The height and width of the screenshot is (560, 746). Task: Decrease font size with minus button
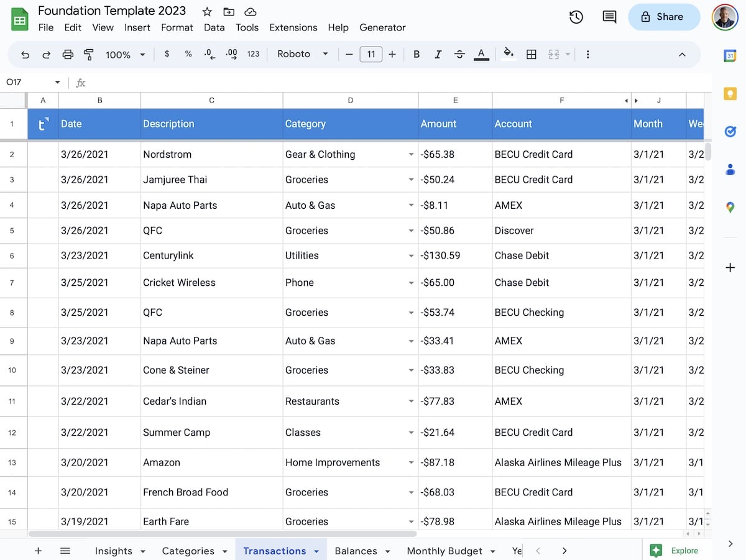pos(349,55)
